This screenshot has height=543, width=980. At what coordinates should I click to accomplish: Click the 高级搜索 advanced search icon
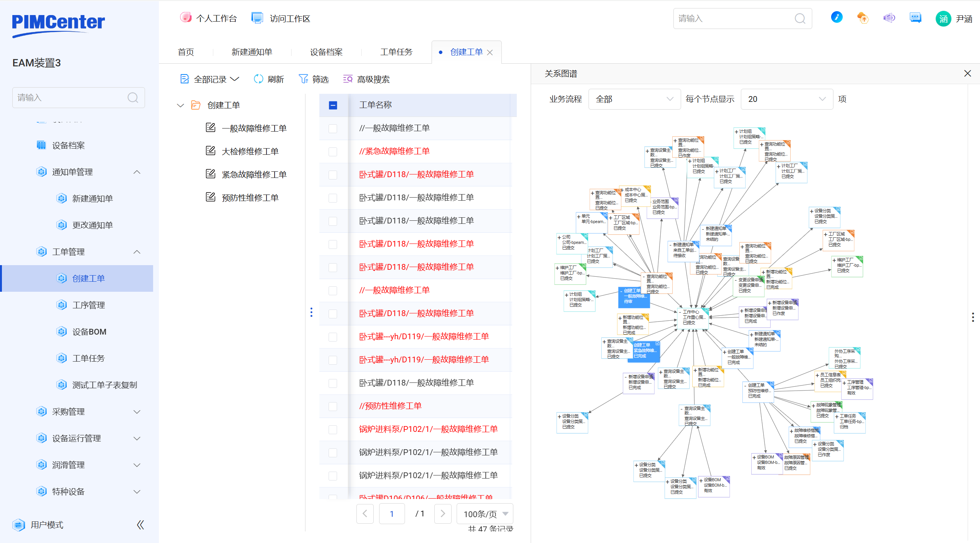pos(348,79)
